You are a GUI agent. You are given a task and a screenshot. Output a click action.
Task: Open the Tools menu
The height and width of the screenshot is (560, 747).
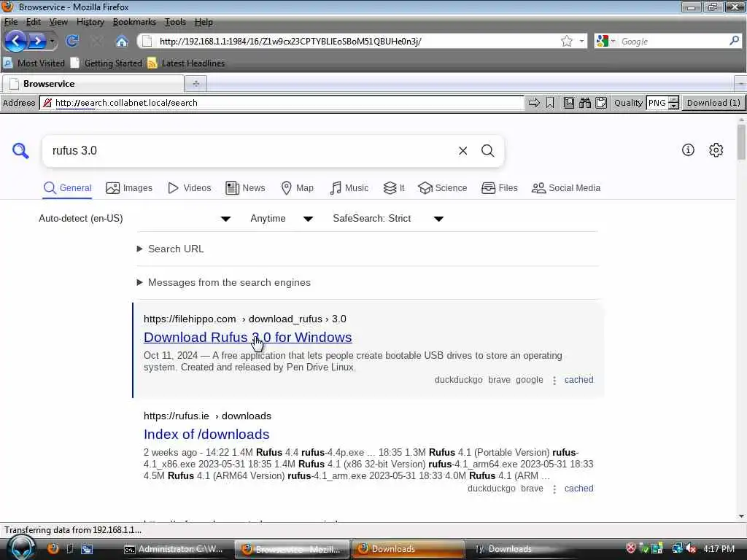175,22
